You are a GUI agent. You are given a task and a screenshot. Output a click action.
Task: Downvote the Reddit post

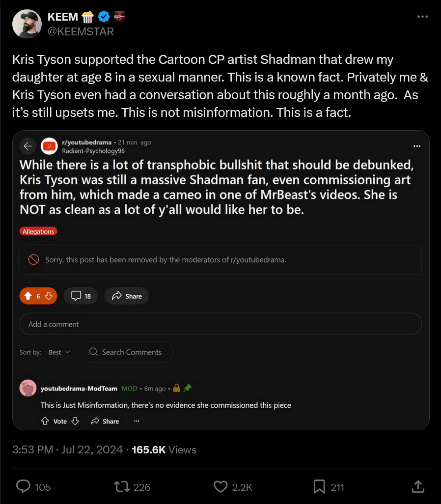48,296
